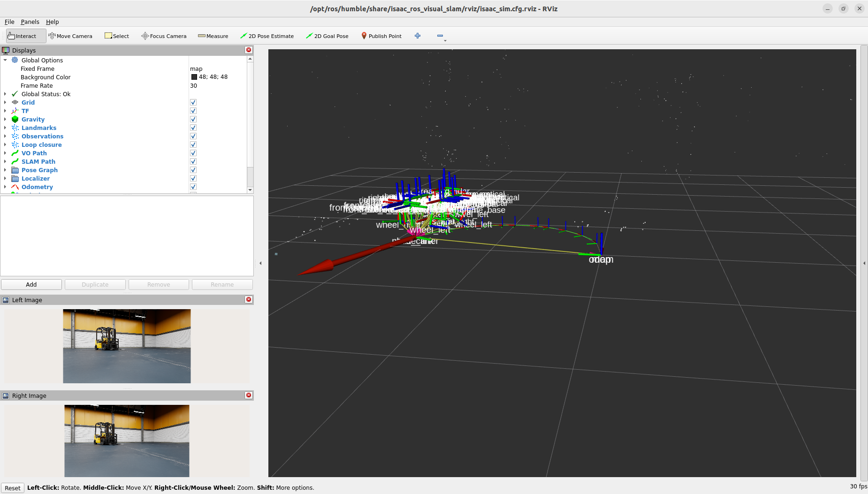868x494 pixels.
Task: Activate the Focus Camera tool
Action: (x=164, y=36)
